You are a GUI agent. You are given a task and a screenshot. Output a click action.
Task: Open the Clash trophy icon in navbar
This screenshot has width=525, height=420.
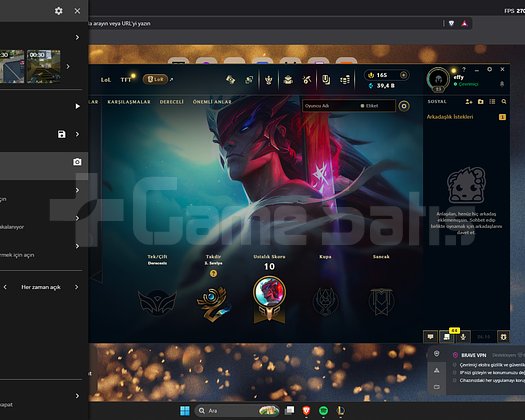pyautogui.click(x=269, y=80)
